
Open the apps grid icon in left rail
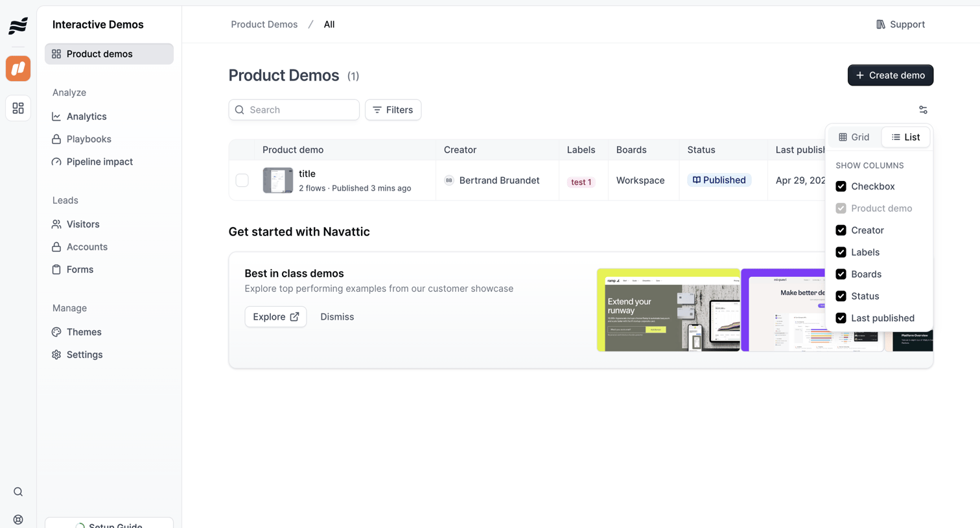pos(18,108)
